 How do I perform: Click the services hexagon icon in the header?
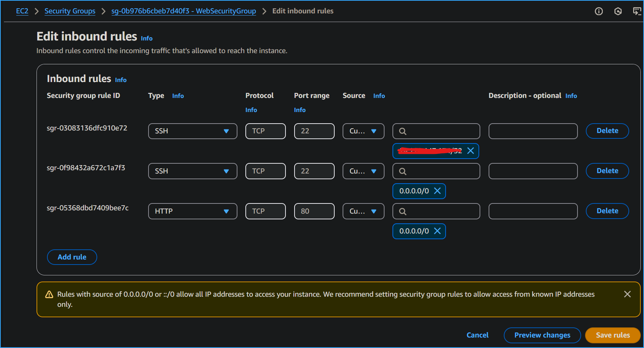(x=618, y=11)
